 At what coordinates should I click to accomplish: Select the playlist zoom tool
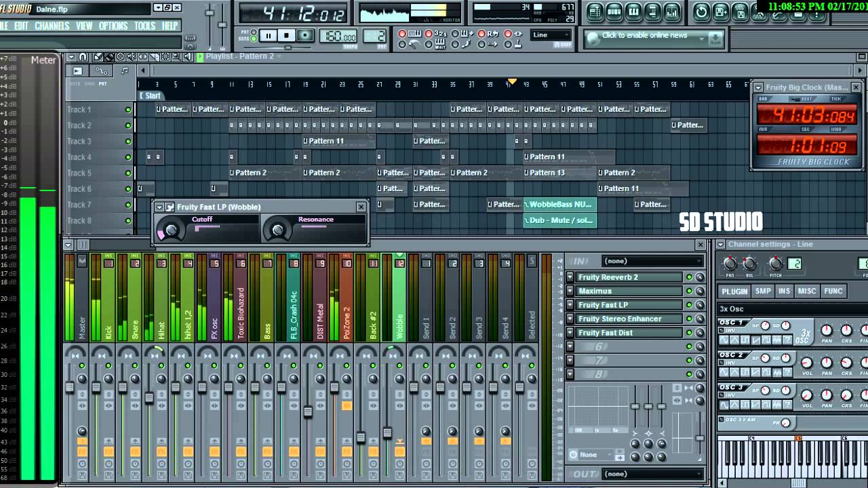pyautogui.click(x=176, y=57)
